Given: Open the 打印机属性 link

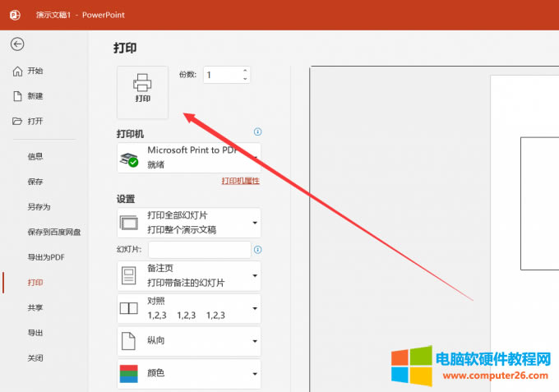Looking at the screenshot, I should tap(240, 181).
